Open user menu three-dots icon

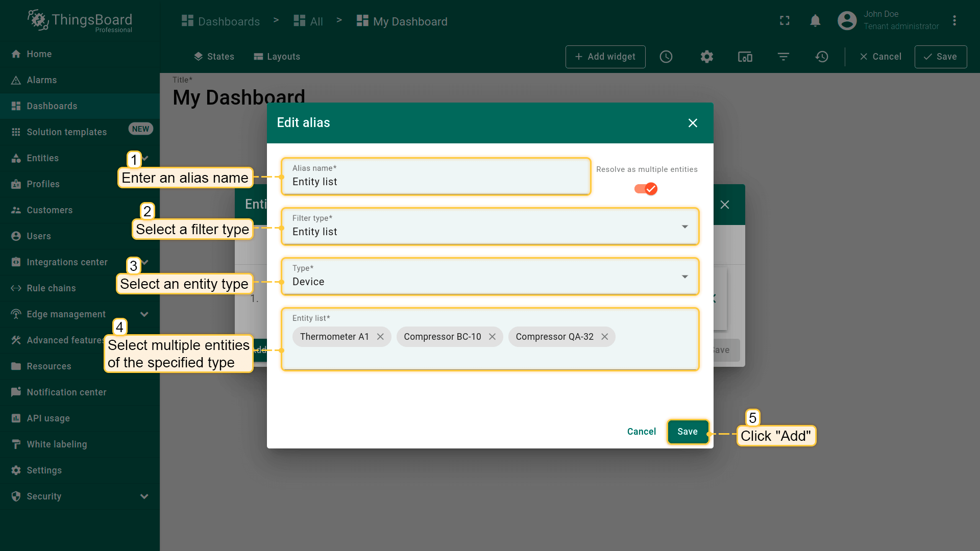point(954,21)
